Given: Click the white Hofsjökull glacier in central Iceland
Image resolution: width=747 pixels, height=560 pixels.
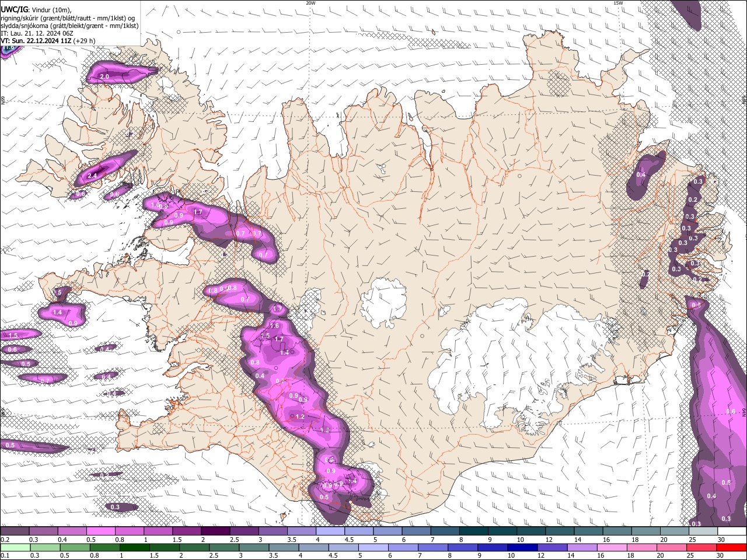Looking at the screenshot, I should coord(383,303).
